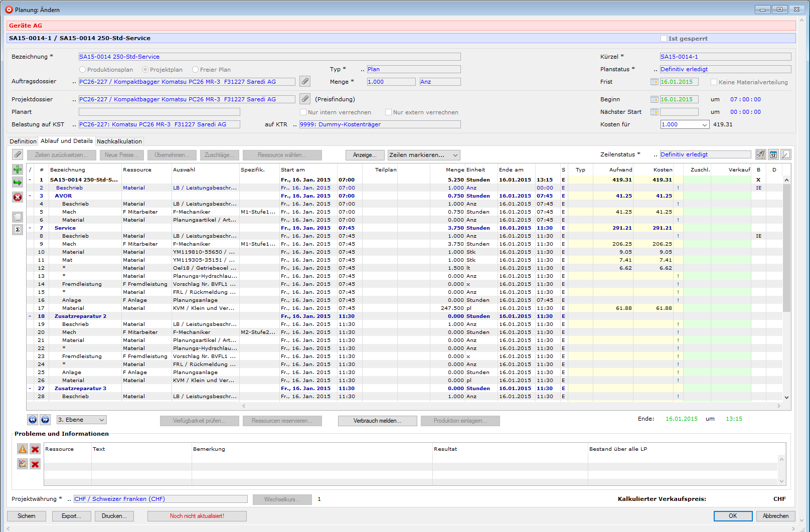Screen dimensions: 810x532
Task: Open the '3. Ebene' level dropdown
Action: point(81,420)
